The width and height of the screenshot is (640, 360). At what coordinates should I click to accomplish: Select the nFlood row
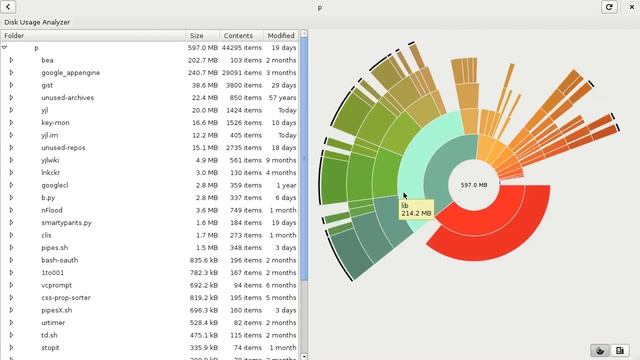point(149,210)
